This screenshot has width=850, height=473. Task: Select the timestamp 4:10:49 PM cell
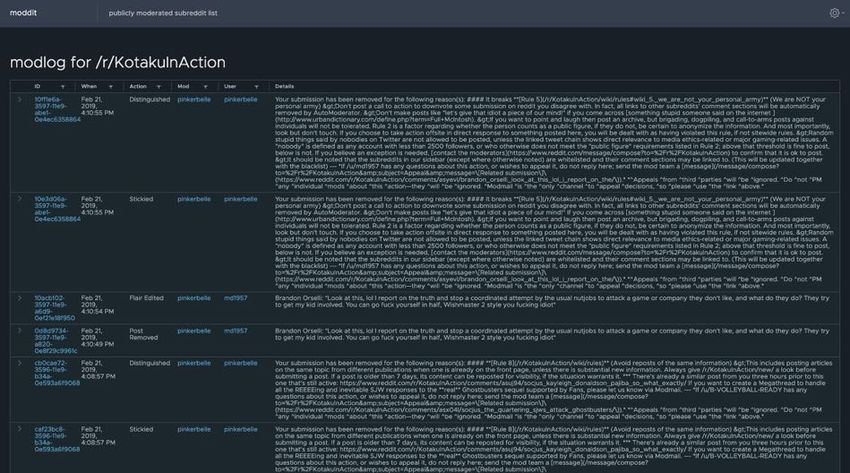[x=98, y=338]
